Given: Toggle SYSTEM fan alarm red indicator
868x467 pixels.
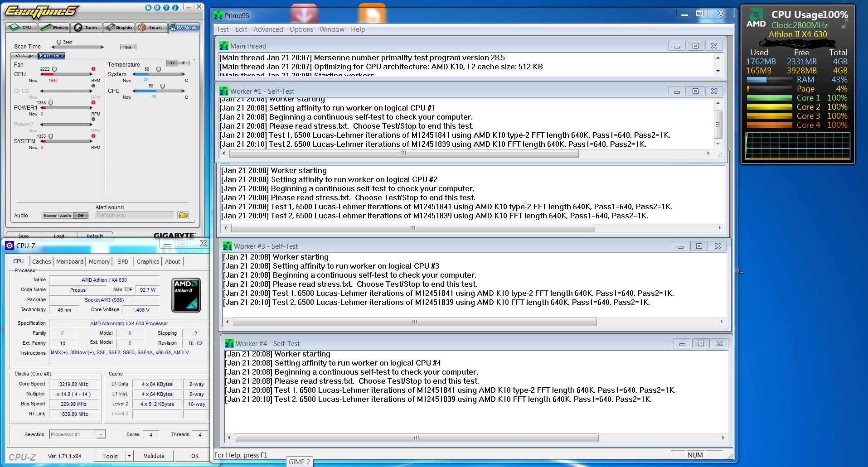Looking at the screenshot, I should 93,136.
